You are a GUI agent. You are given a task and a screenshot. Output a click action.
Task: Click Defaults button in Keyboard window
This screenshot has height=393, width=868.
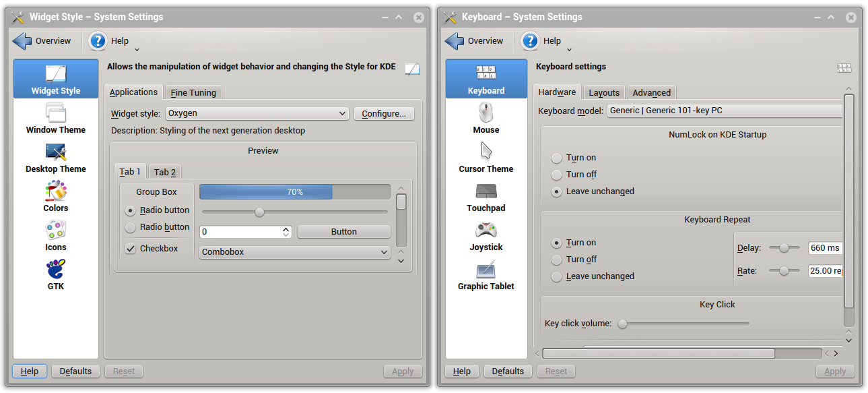click(508, 371)
